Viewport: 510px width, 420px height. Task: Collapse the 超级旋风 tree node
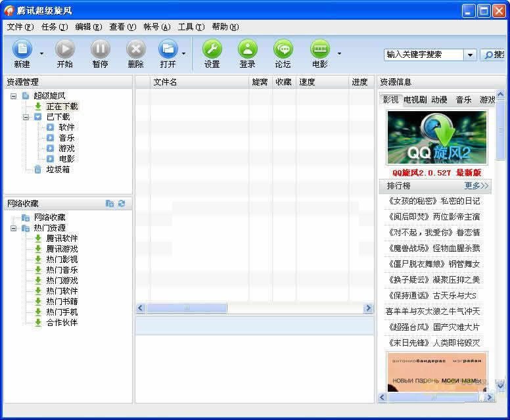coord(13,96)
